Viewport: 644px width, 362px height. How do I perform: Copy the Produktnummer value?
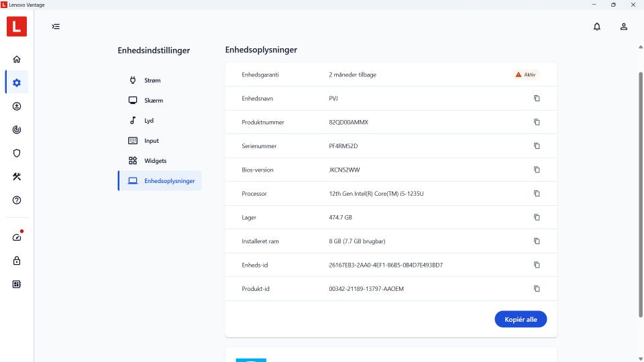click(537, 122)
